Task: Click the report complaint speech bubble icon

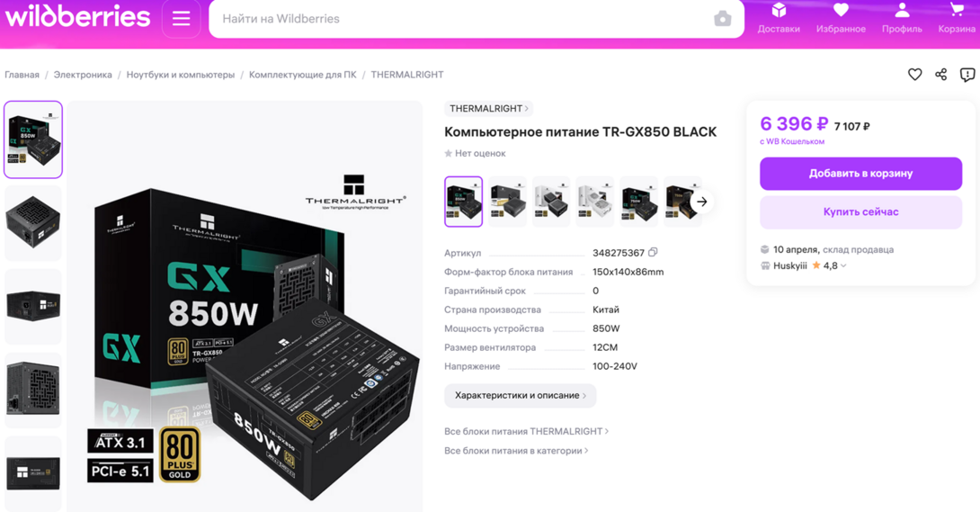Action: 967,75
